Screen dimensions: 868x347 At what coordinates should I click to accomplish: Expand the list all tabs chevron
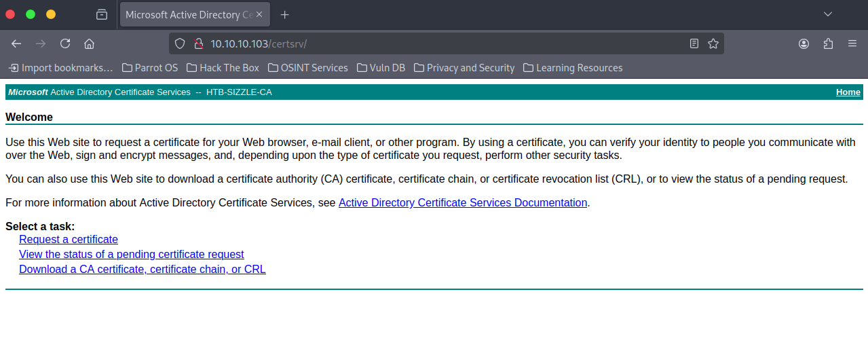(x=828, y=14)
